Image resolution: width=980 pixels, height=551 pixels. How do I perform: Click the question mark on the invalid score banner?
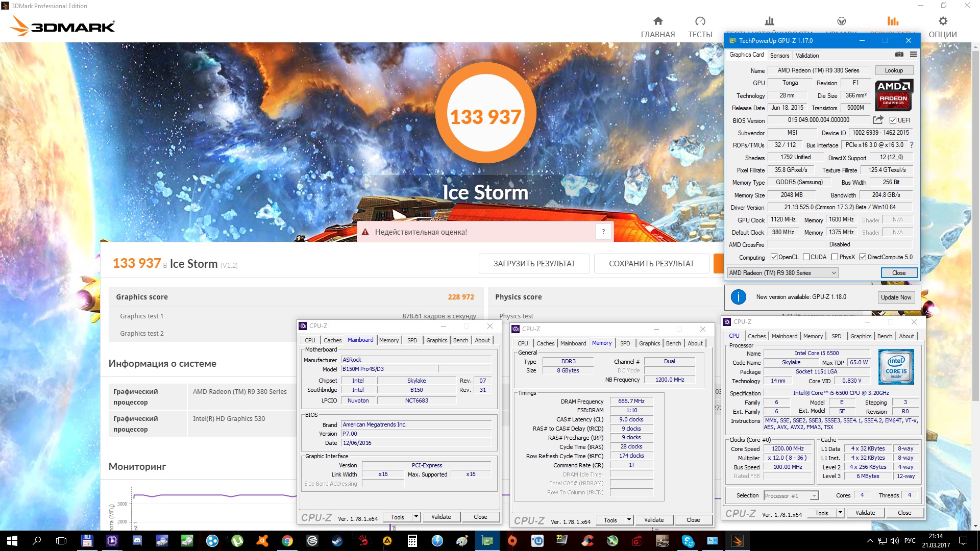(603, 232)
